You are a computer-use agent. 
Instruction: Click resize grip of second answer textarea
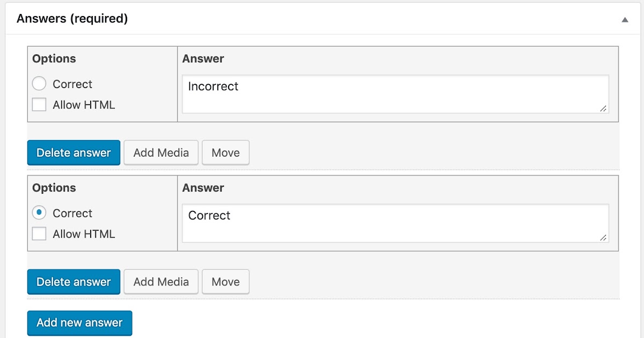[604, 237]
